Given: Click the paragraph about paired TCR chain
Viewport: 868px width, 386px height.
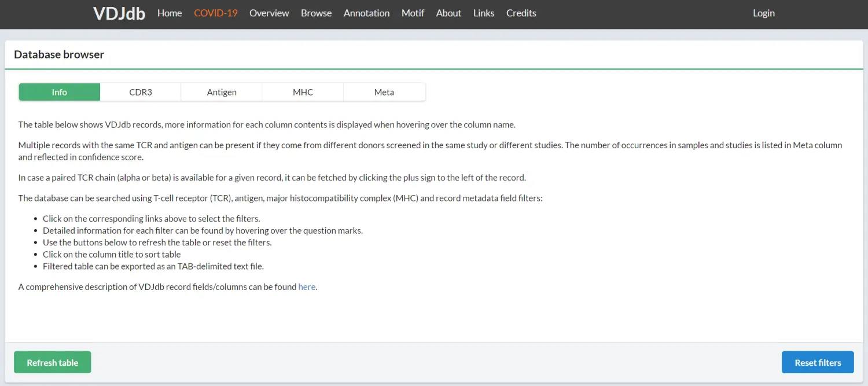Looking at the screenshot, I should (272, 178).
